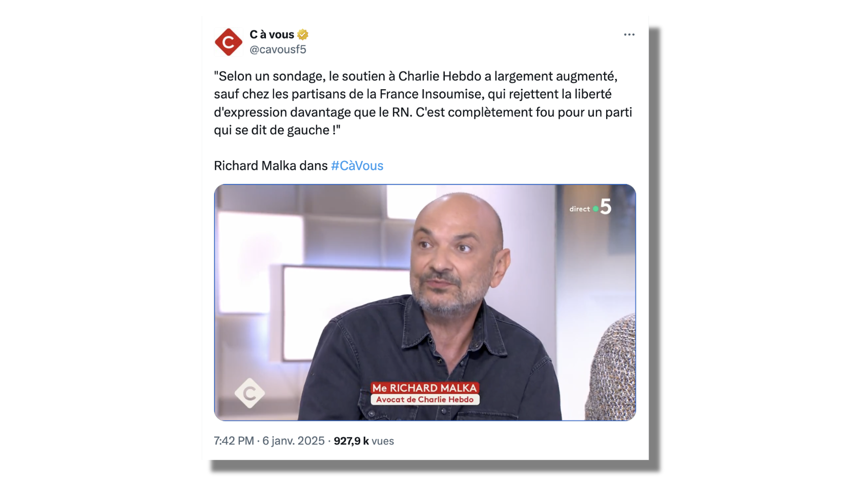
Task: Open the C à vous profile avatar
Action: (228, 42)
